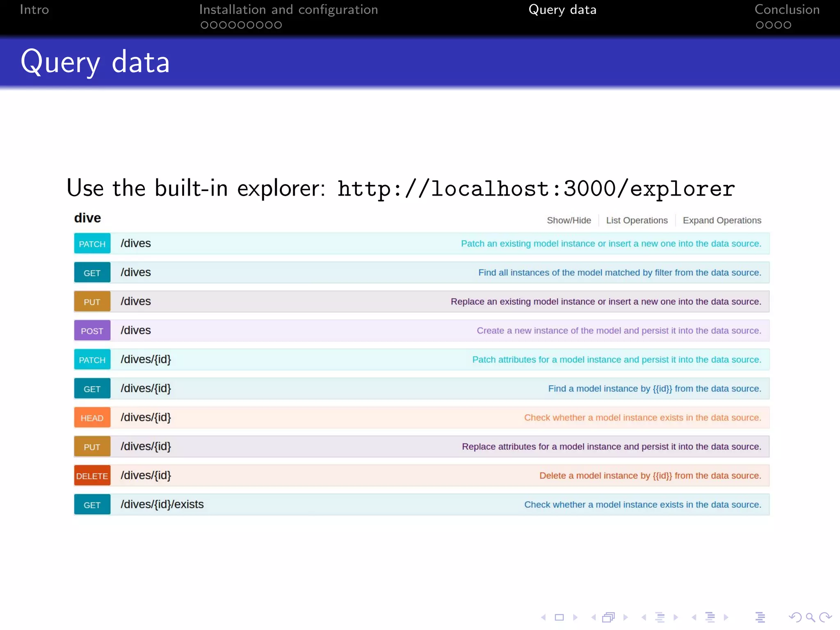Click the GET badge for /dives/{id}
Viewport: 840px width, 630px height.
click(92, 389)
